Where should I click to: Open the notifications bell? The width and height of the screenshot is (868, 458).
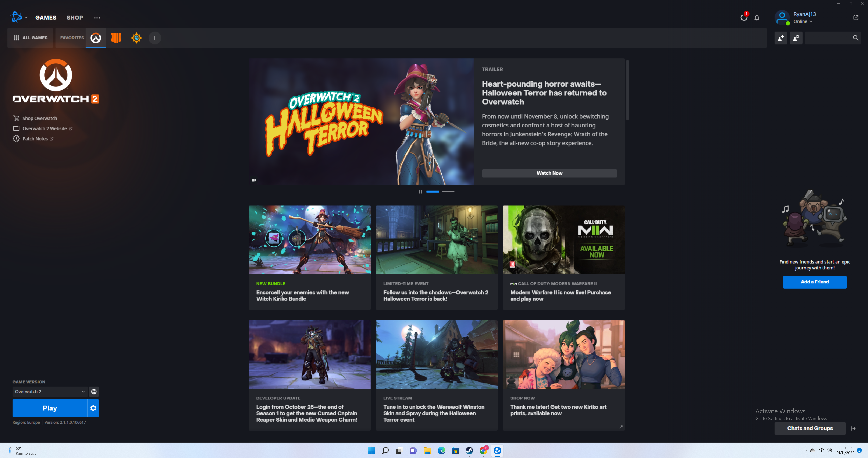coord(757,18)
